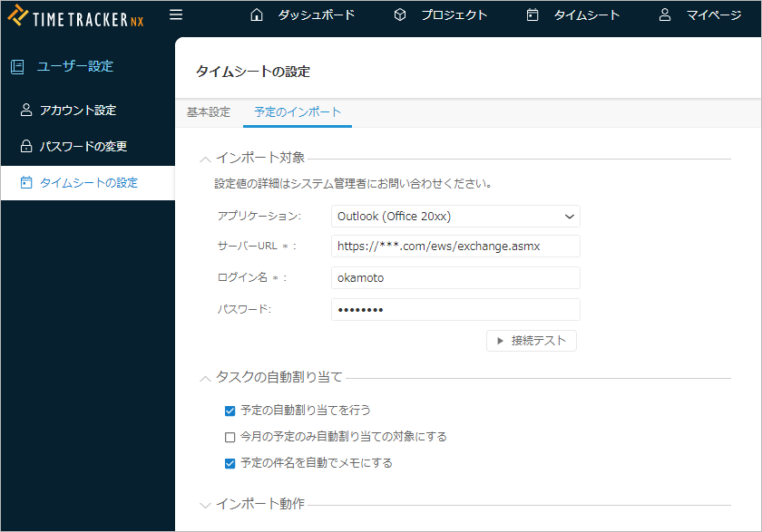Collapse the インポート対象 section

tap(206, 159)
